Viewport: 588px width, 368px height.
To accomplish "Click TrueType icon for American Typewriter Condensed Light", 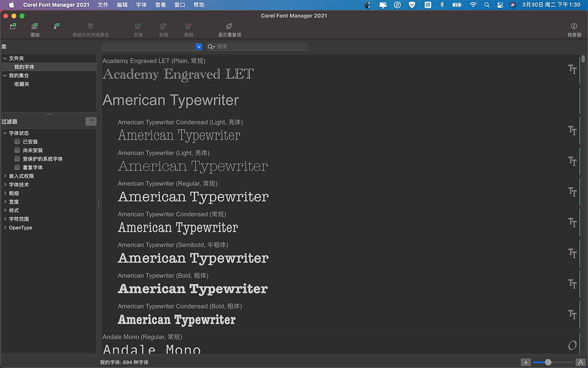I will [572, 131].
